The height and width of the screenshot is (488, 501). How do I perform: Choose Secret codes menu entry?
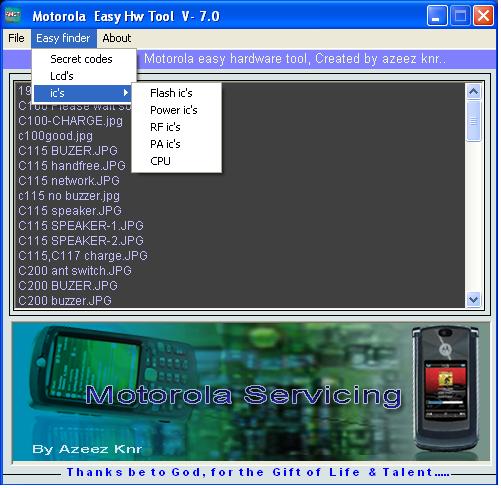[x=81, y=59]
